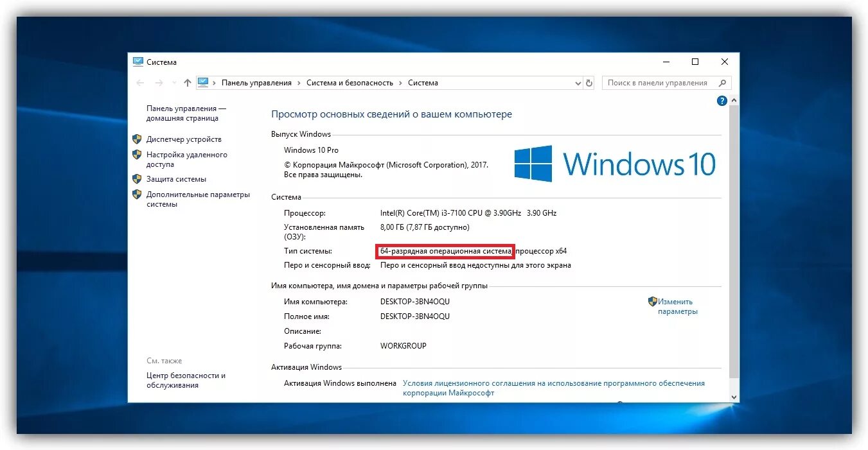Select Система breadcrumb segment
The image size is (868, 450).
pyautogui.click(x=423, y=83)
